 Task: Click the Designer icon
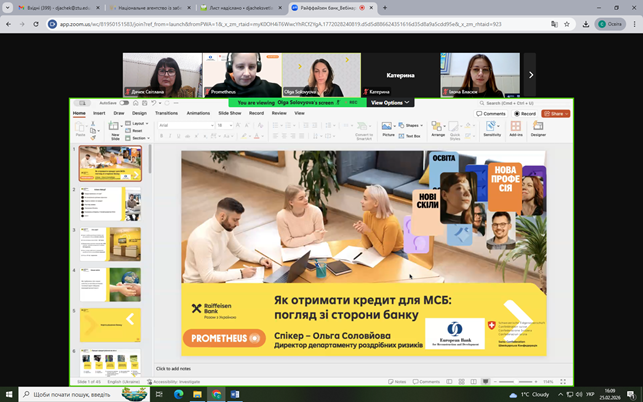coord(538,128)
